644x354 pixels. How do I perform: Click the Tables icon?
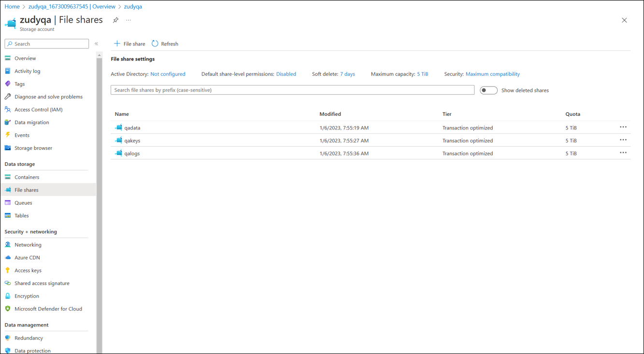coord(8,216)
